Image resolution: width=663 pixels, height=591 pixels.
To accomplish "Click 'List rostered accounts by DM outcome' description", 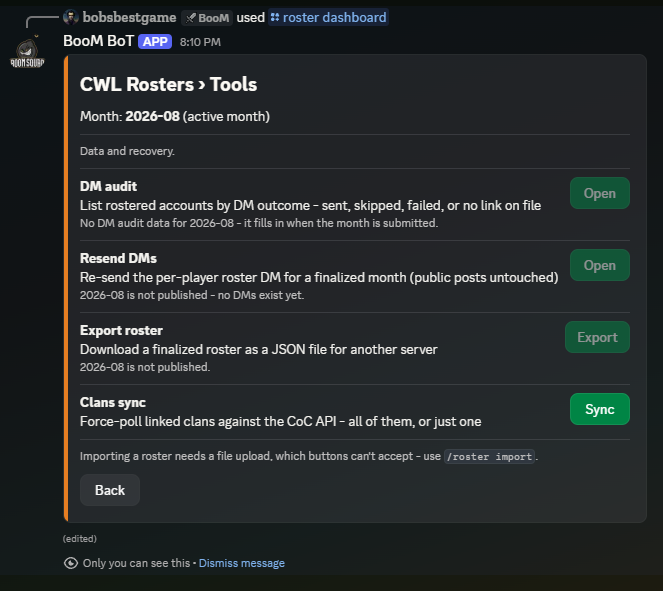I will [x=310, y=205].
